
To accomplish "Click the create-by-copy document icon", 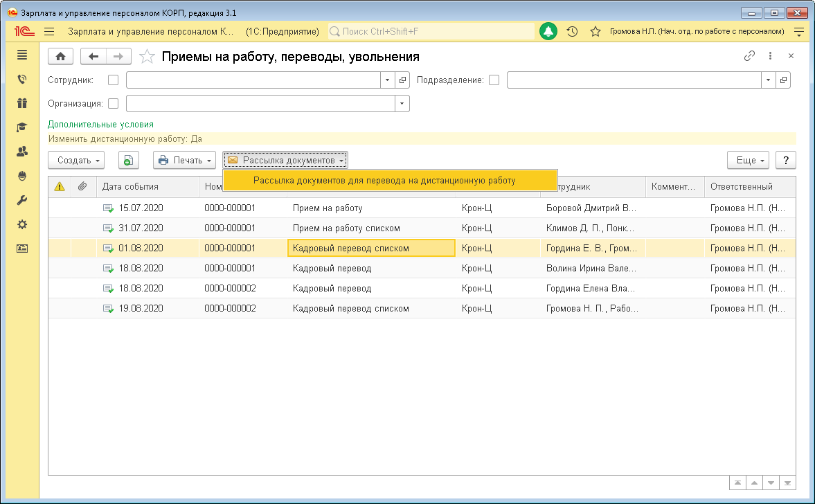I will [x=128, y=161].
